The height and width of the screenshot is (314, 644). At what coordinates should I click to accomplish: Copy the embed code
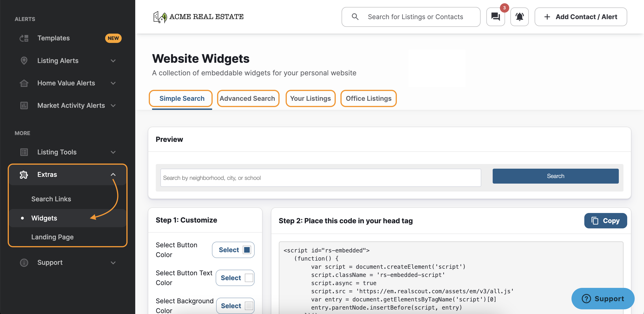(606, 221)
